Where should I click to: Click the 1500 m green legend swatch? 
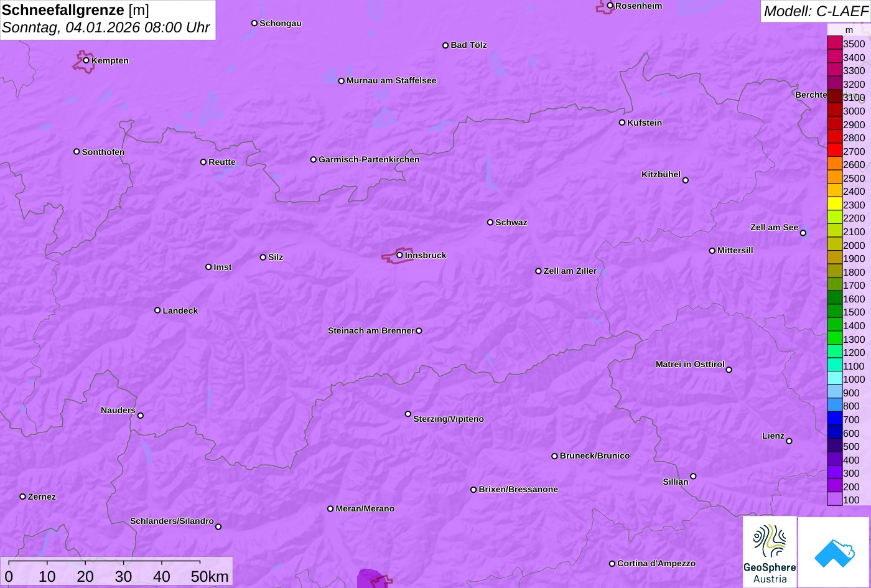pyautogui.click(x=834, y=311)
